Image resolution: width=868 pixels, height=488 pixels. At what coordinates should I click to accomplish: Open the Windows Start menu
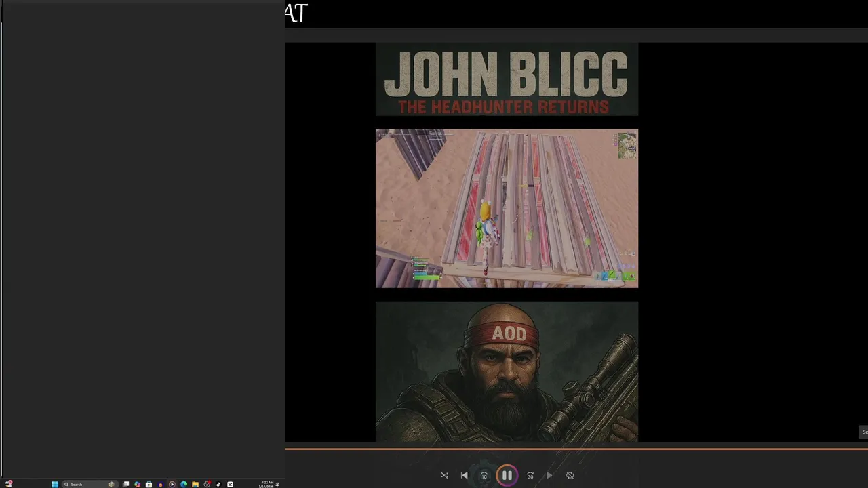[55, 484]
